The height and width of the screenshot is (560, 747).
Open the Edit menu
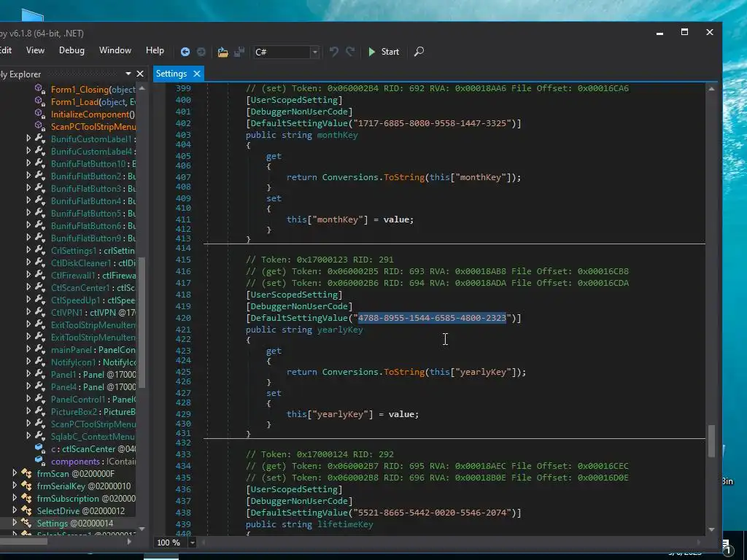coord(6,50)
